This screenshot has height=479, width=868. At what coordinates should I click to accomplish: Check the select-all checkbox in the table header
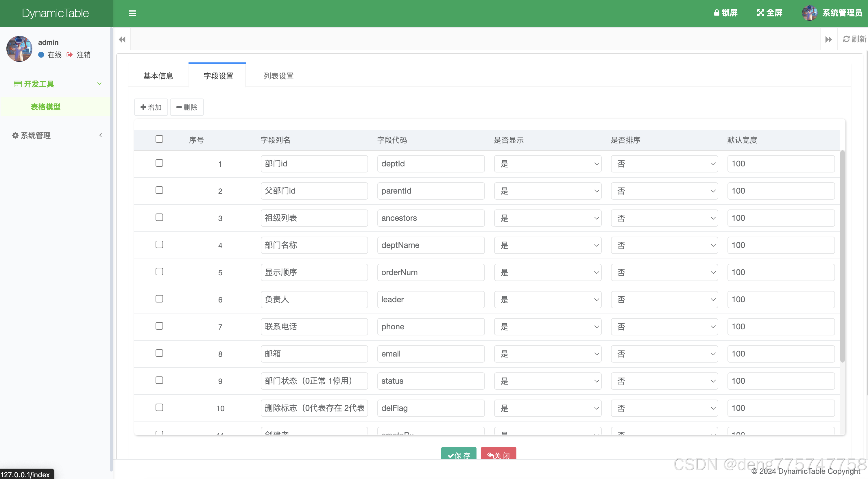[x=159, y=139]
